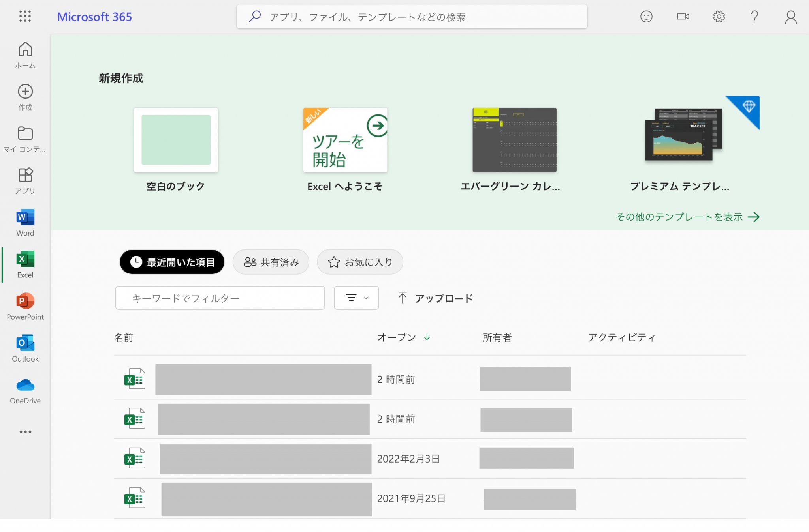Open the app launcher grid icon
809x532 pixels.
coord(25,16)
